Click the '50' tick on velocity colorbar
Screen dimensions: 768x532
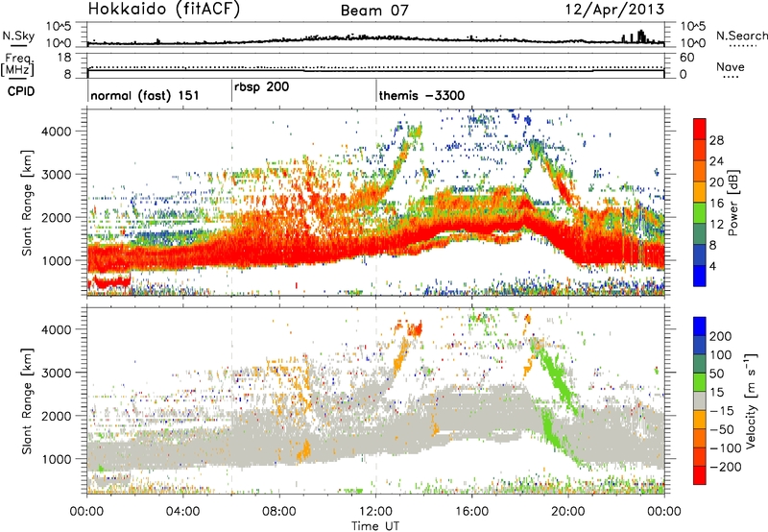[716, 374]
